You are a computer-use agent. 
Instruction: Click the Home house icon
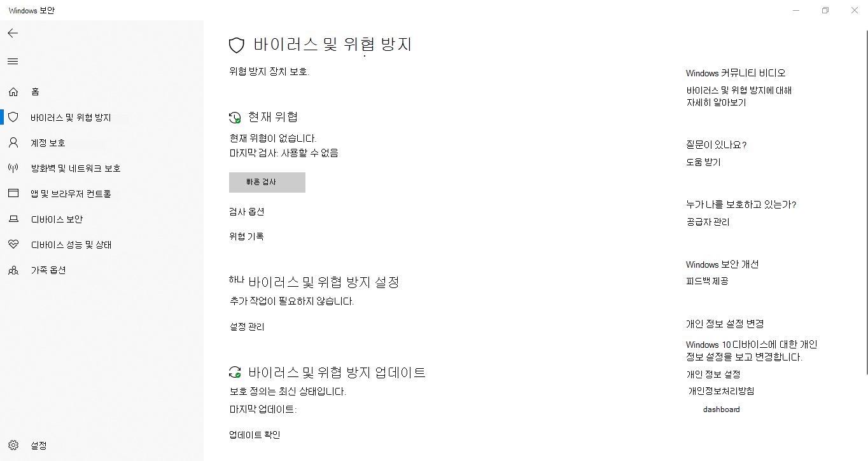pyautogui.click(x=13, y=92)
